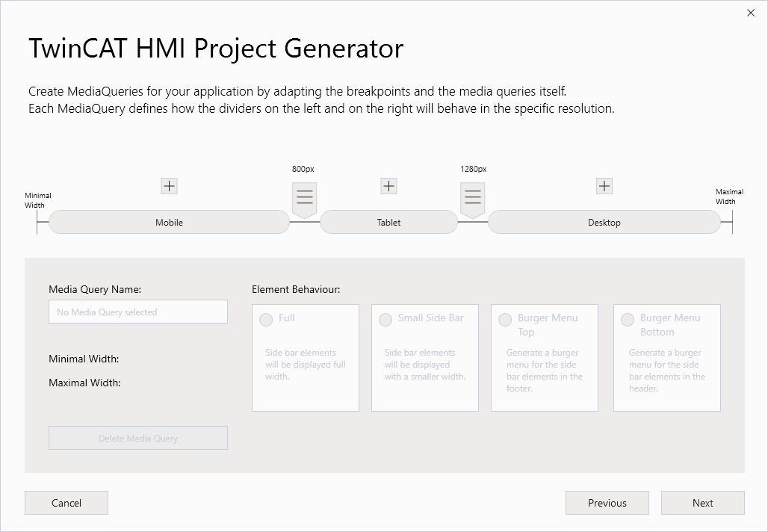
Task: Go back with the Previous button
Action: tap(607, 503)
